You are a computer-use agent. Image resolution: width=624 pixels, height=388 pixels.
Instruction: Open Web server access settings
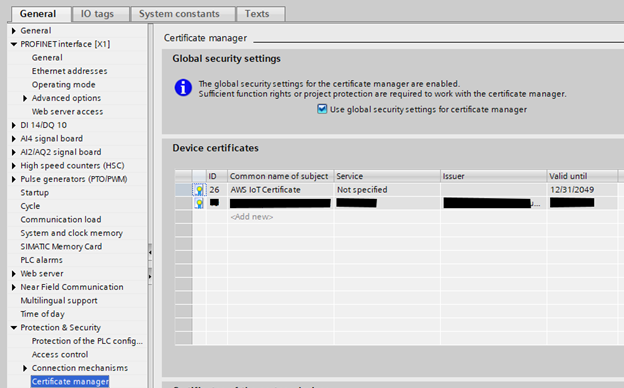[67, 112]
